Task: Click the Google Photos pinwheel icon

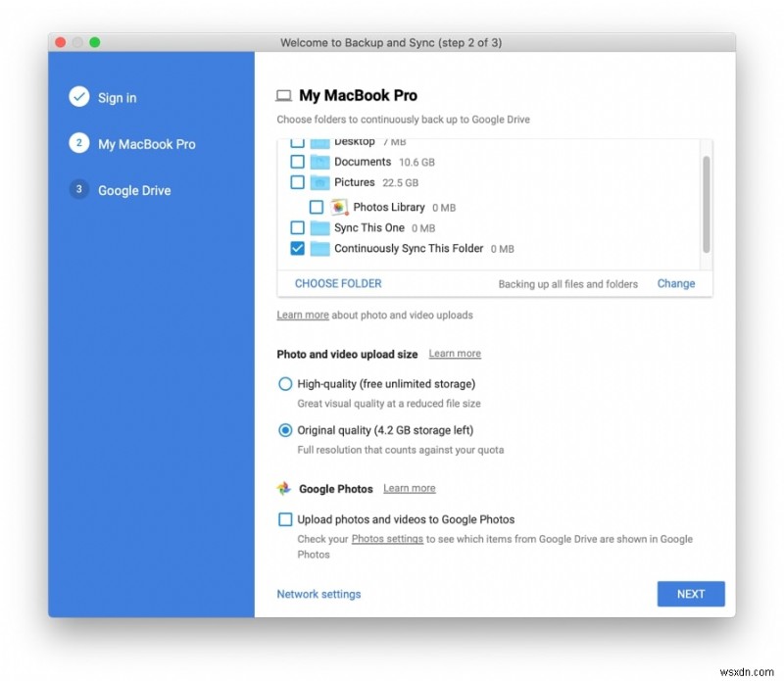Action: pos(286,488)
